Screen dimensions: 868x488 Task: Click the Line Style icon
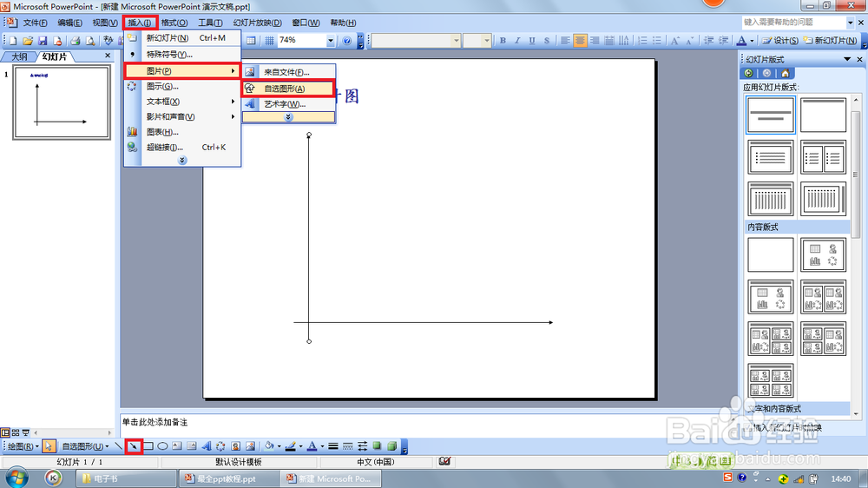click(x=332, y=446)
